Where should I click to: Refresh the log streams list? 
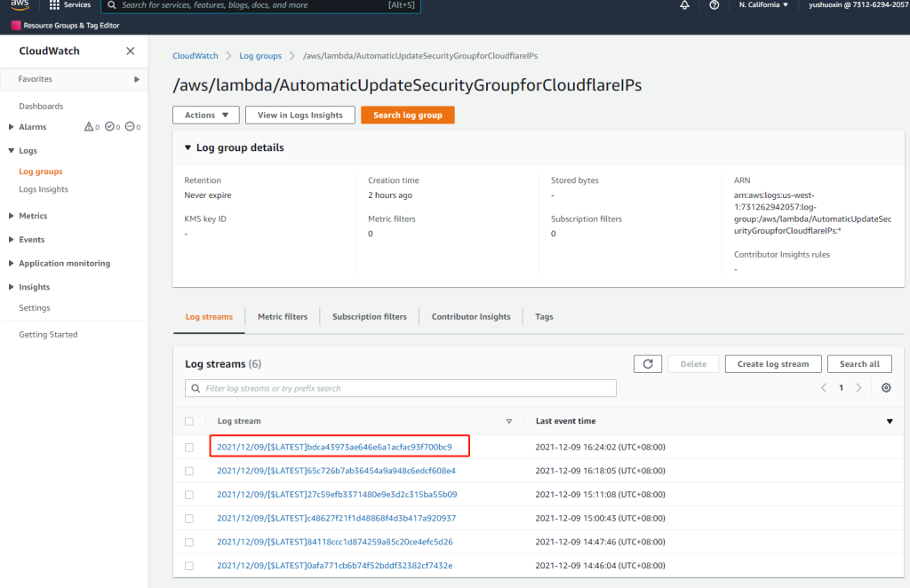tap(647, 364)
